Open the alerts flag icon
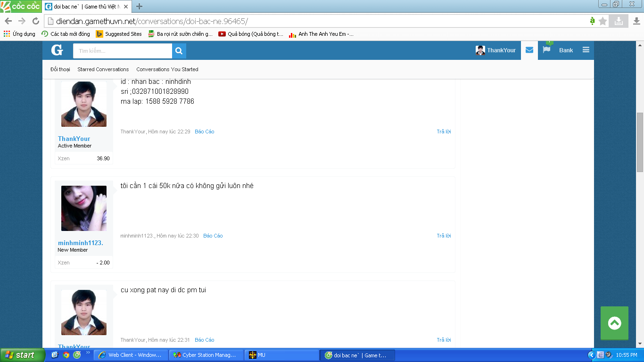The width and height of the screenshot is (644, 362). tap(546, 49)
